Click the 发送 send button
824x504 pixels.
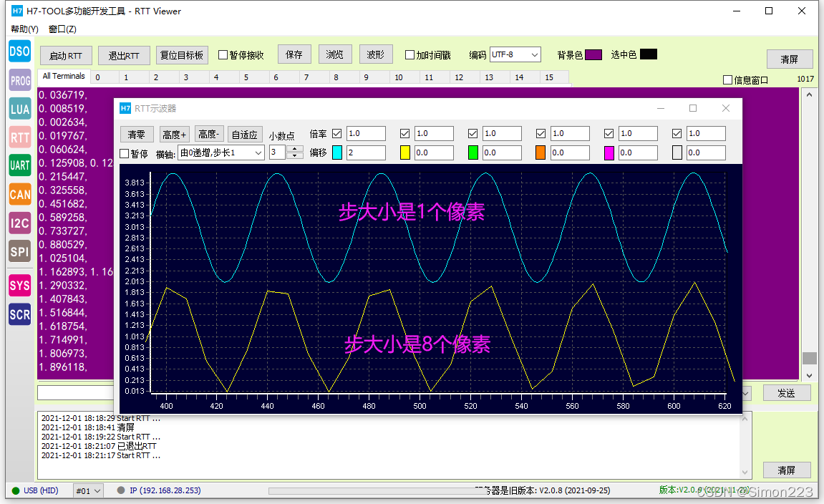(787, 393)
